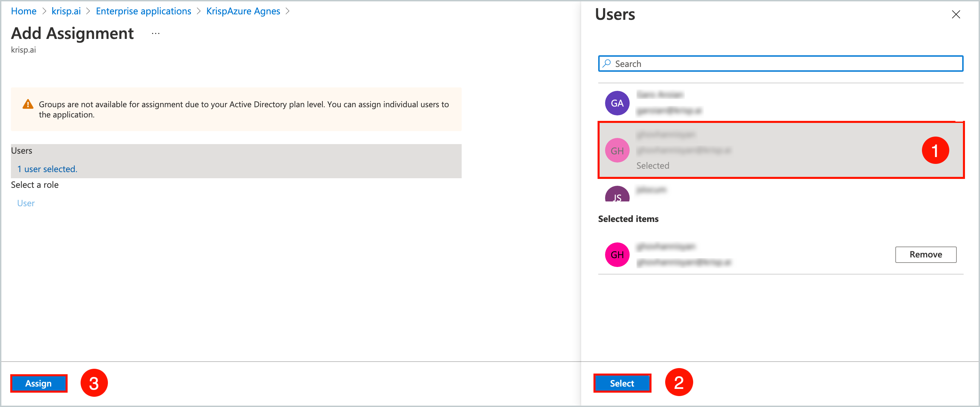This screenshot has height=407, width=980.
Task: Open the "1 user selected" link
Action: click(x=47, y=169)
